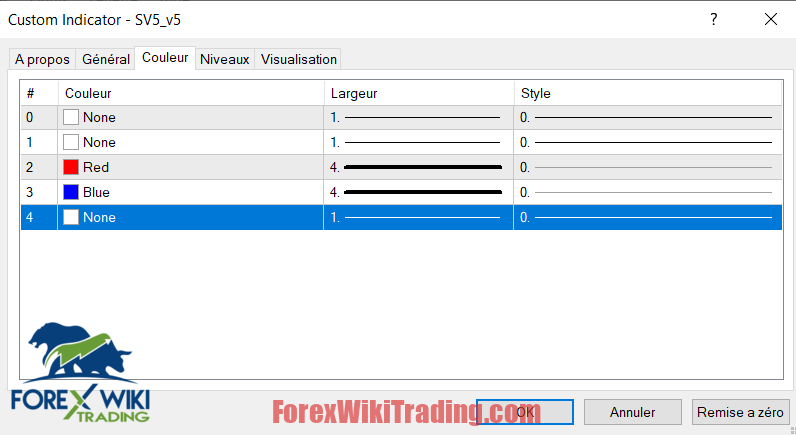Click the Couleur column header

tap(191, 93)
